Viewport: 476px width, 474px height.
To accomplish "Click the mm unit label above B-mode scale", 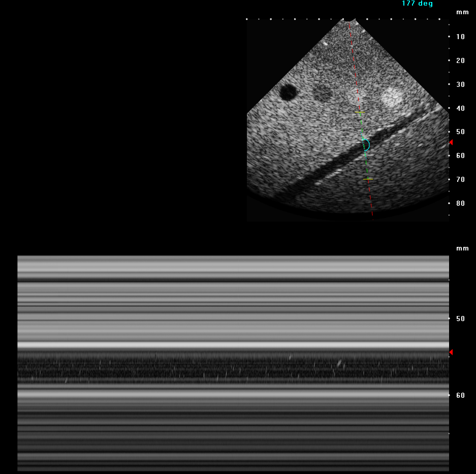I will [x=462, y=12].
